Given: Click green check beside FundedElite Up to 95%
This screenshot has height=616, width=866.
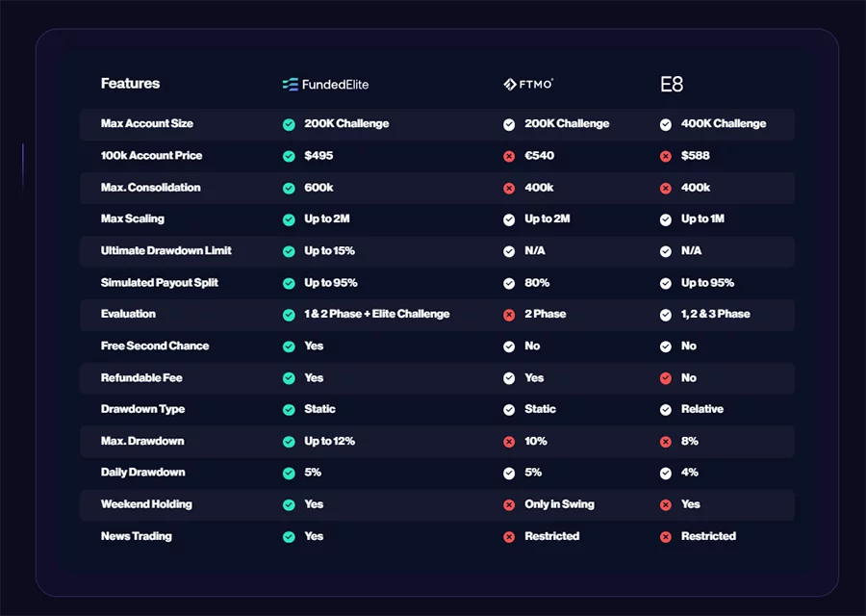Looking at the screenshot, I should 289,283.
